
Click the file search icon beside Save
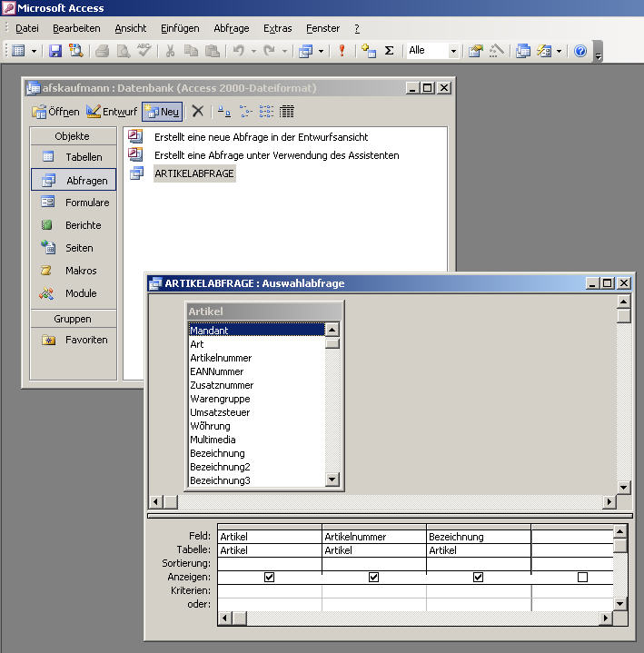[x=75, y=51]
